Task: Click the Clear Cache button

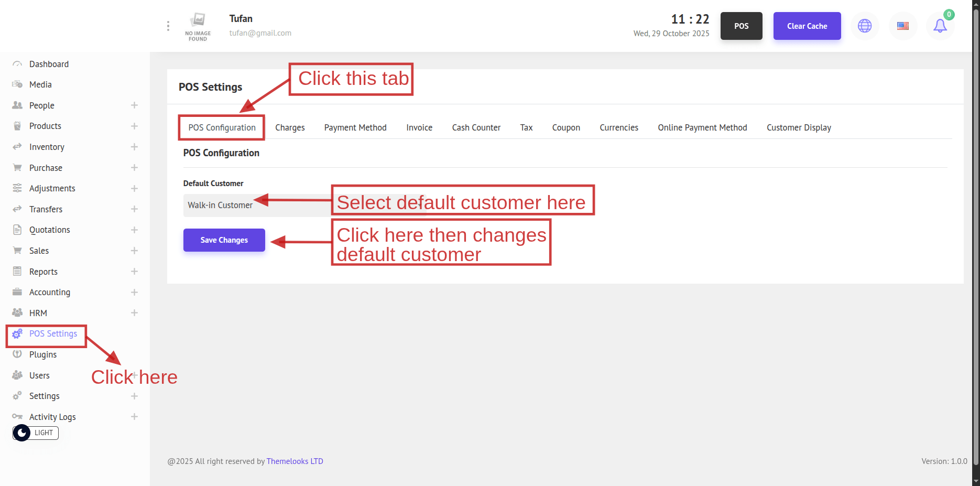Action: point(807,26)
